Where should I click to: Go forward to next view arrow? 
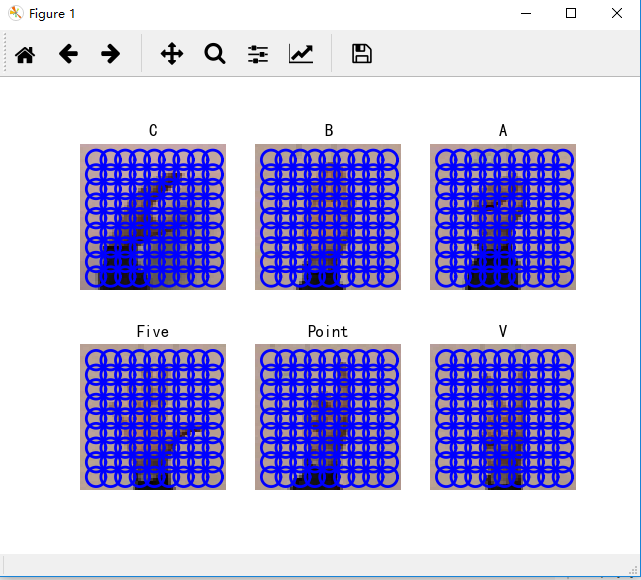[x=110, y=54]
